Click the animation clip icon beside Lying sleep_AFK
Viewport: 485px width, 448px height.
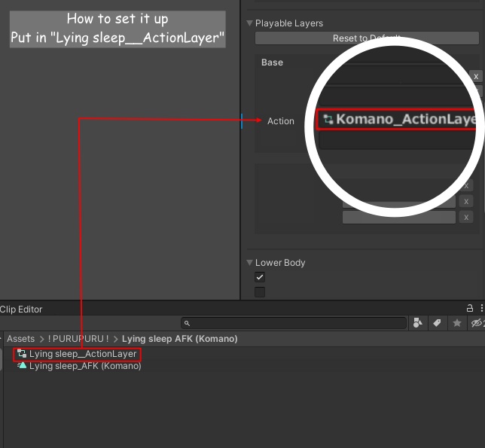(x=22, y=365)
